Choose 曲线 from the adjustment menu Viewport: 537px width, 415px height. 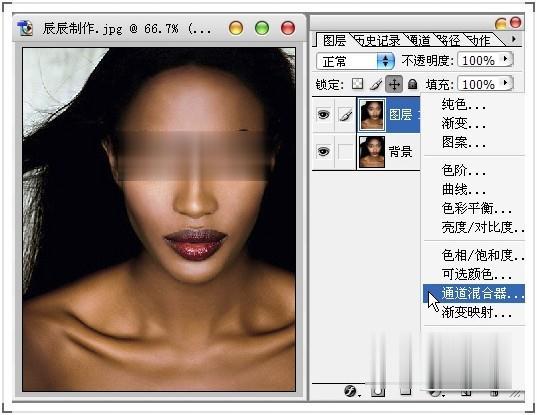[463, 189]
